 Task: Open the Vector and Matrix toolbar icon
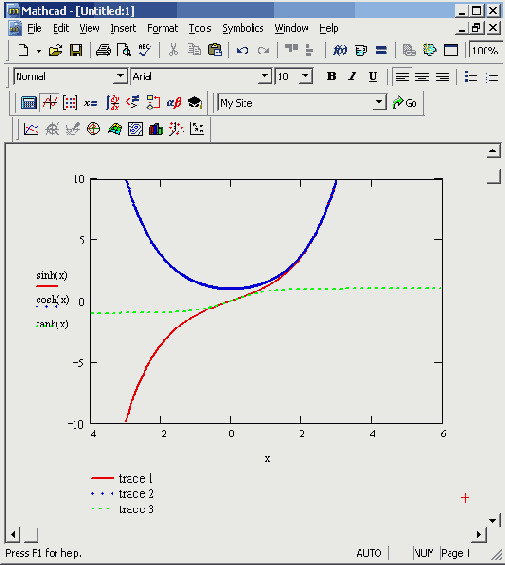coord(70,103)
